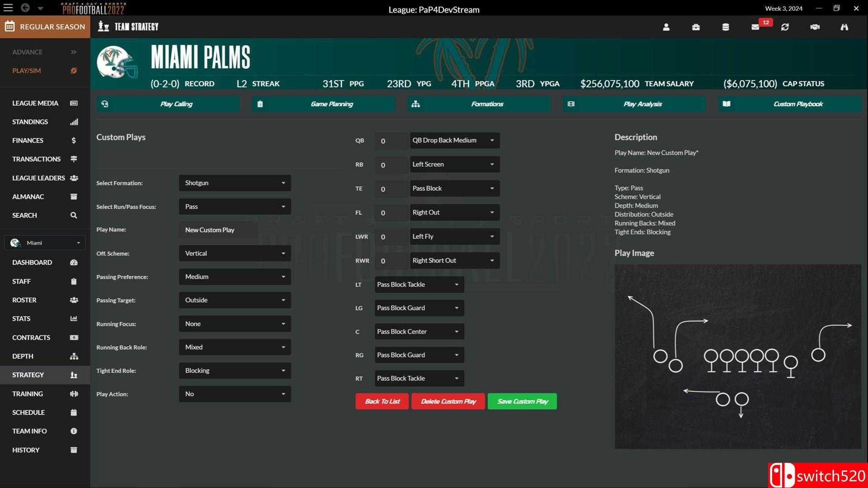Expand the Select Formation Shotgun dropdown
This screenshot has width=868, height=488.
235,183
